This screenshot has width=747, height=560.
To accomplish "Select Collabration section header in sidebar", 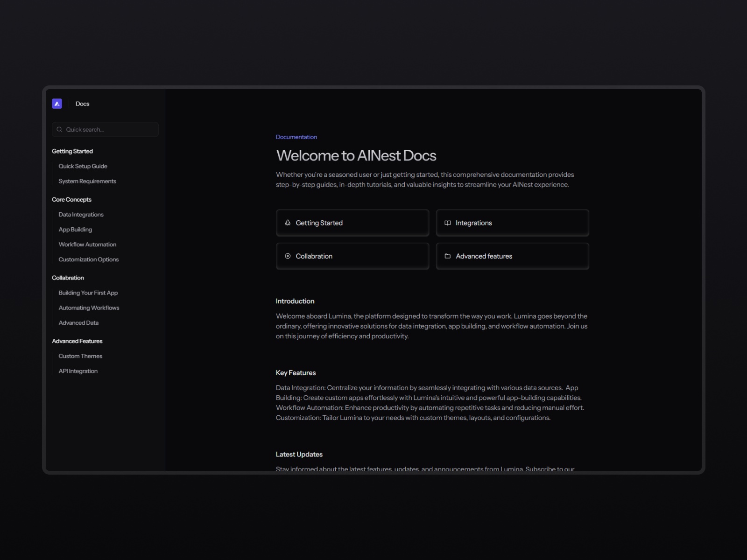I will tap(68, 277).
